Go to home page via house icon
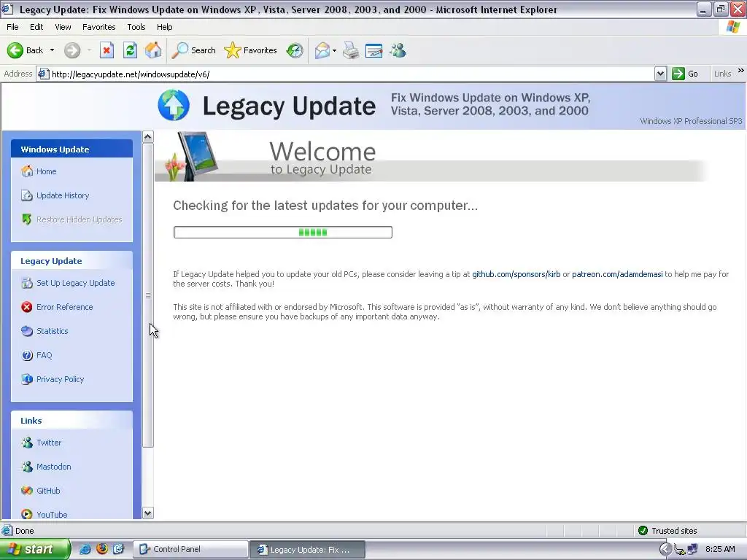Viewport: 747px width, 560px height. point(153,50)
